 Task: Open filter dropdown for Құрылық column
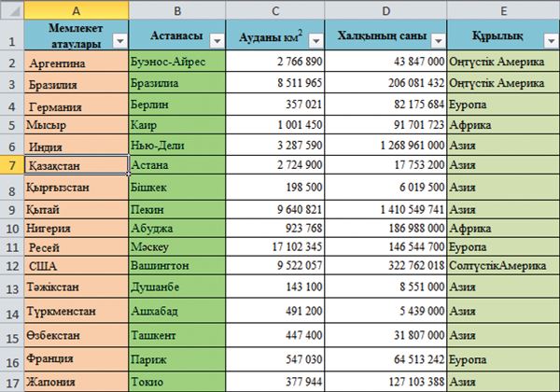click(551, 41)
